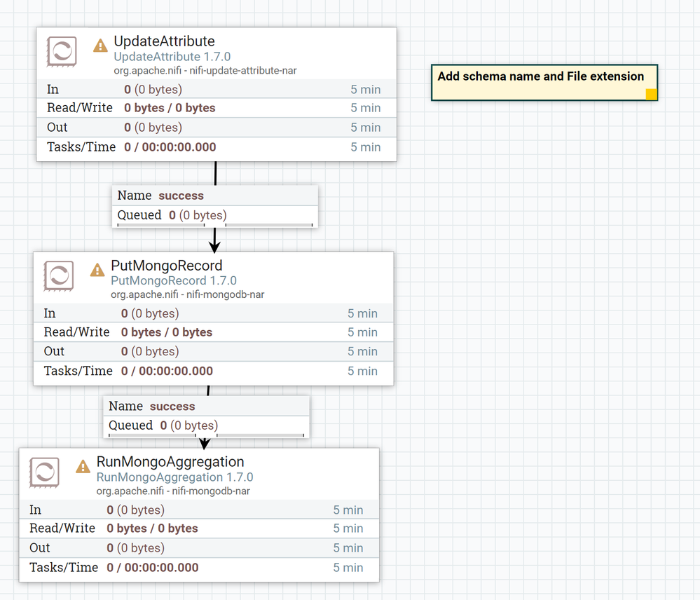
Task: Click queue backpressure bar under PutMongoRecord connection
Action: pyautogui.click(x=206, y=435)
